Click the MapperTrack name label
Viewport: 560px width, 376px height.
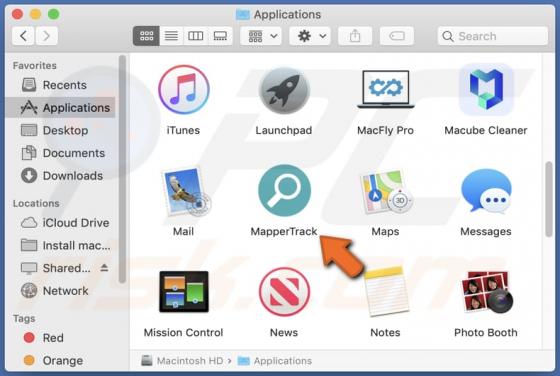click(284, 231)
